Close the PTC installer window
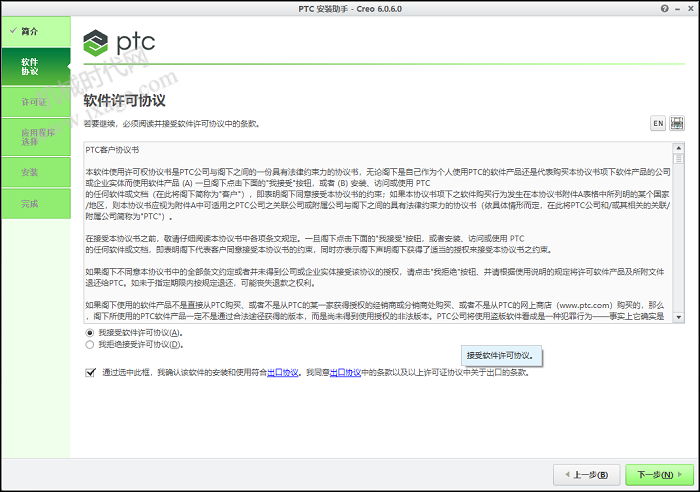The height and width of the screenshot is (492, 700). click(690, 9)
